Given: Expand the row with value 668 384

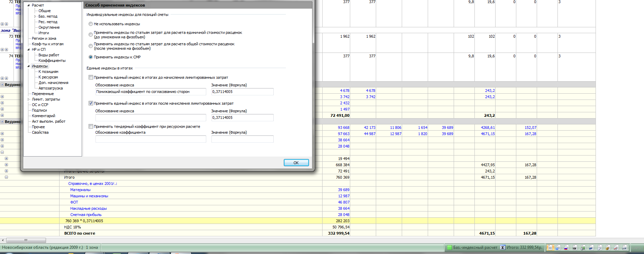Looking at the screenshot, I should (x=6, y=165).
